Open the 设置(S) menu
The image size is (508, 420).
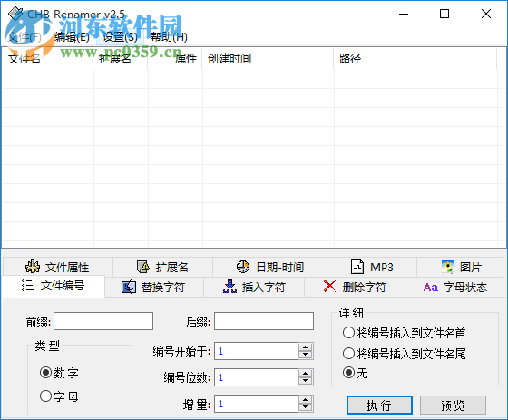(x=120, y=37)
